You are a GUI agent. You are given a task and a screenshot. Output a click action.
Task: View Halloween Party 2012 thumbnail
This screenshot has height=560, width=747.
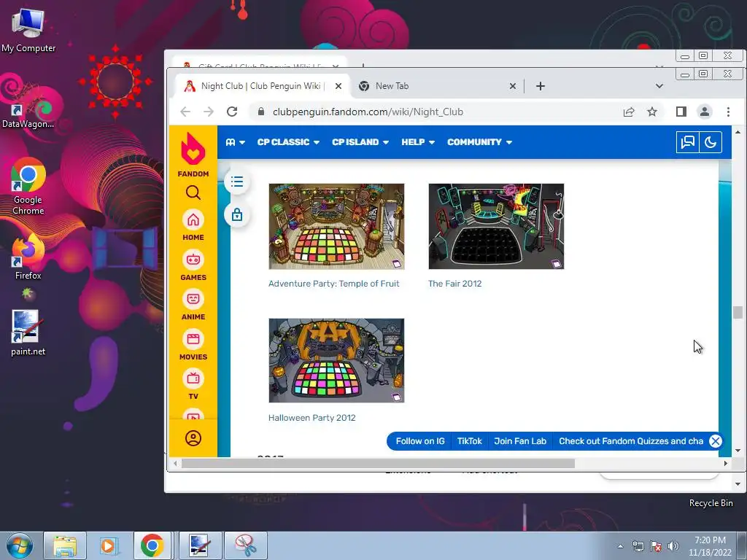coord(336,360)
